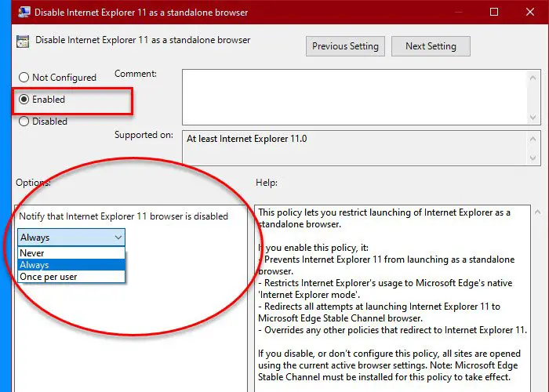Screen dimensions: 549x392
Task: Click Comment box scroll down arrow
Action: tap(533, 118)
